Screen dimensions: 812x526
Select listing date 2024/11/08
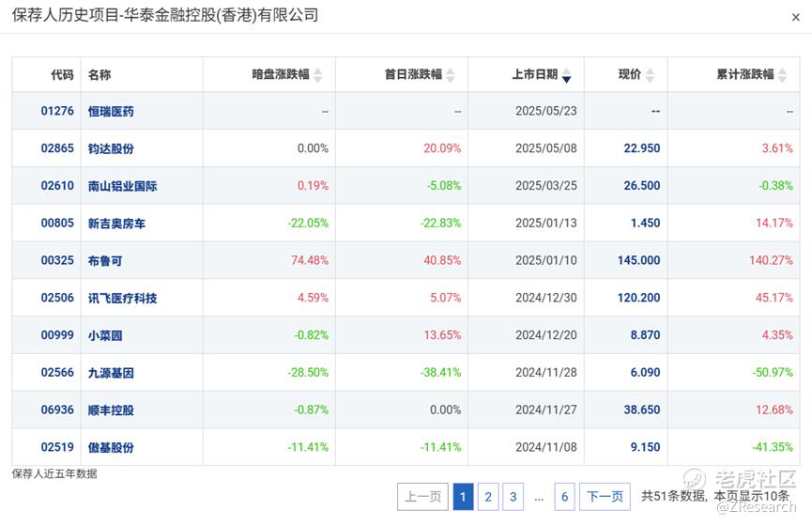click(x=545, y=447)
